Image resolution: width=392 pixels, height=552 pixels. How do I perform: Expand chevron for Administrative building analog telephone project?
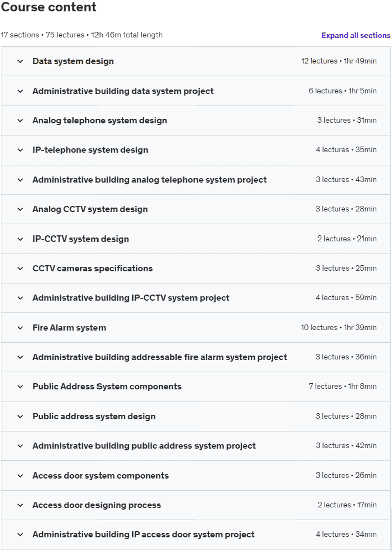(20, 180)
